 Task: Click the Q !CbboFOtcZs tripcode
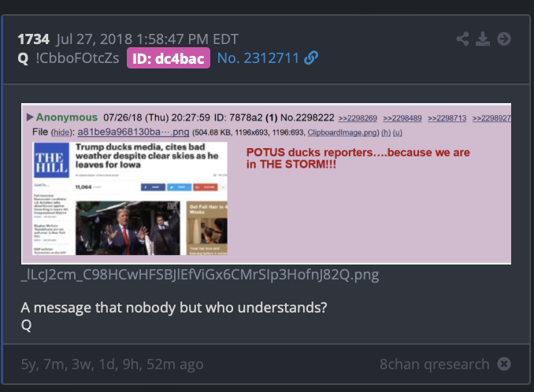69,58
